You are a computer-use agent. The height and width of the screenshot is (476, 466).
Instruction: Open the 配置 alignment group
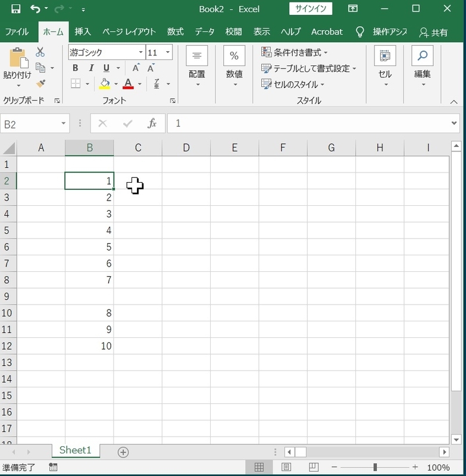[x=197, y=66]
